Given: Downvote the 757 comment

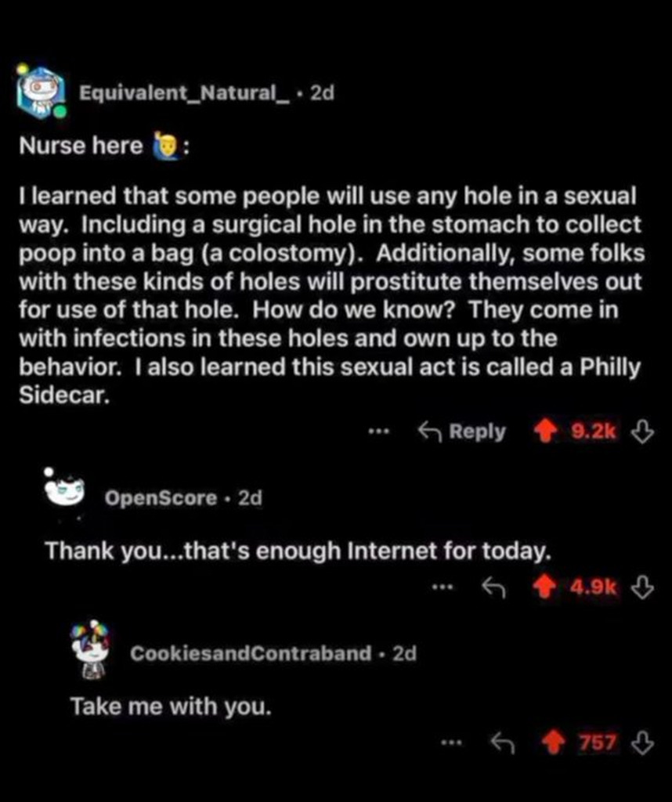Looking at the screenshot, I should pyautogui.click(x=642, y=742).
